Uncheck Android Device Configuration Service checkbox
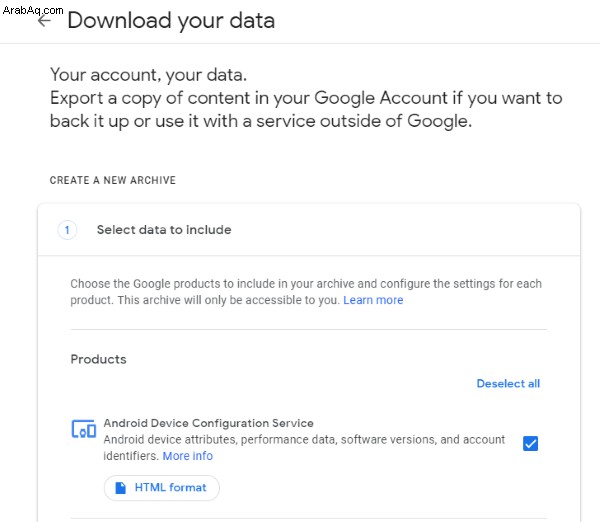Viewport: 600px width, 522px height. click(x=530, y=444)
